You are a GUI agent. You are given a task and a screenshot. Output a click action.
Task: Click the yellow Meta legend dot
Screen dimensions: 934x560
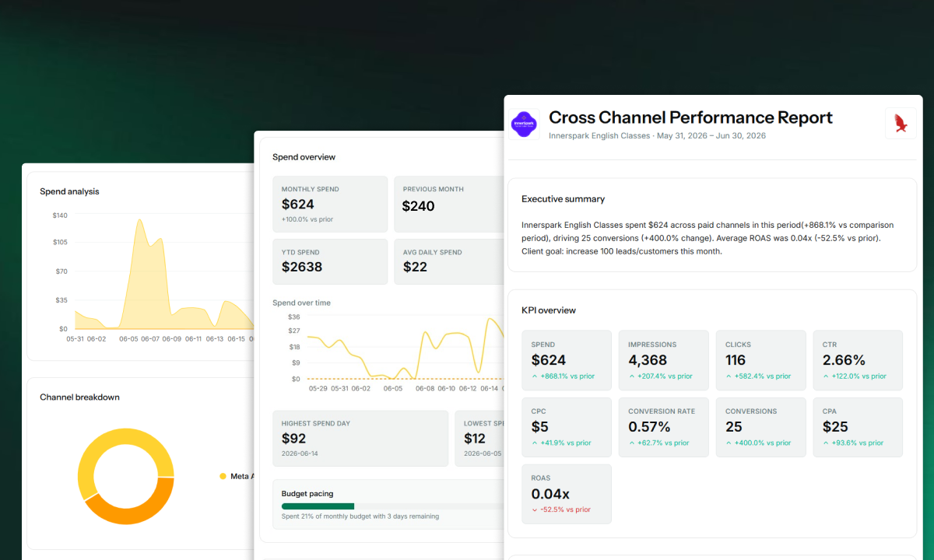click(223, 476)
